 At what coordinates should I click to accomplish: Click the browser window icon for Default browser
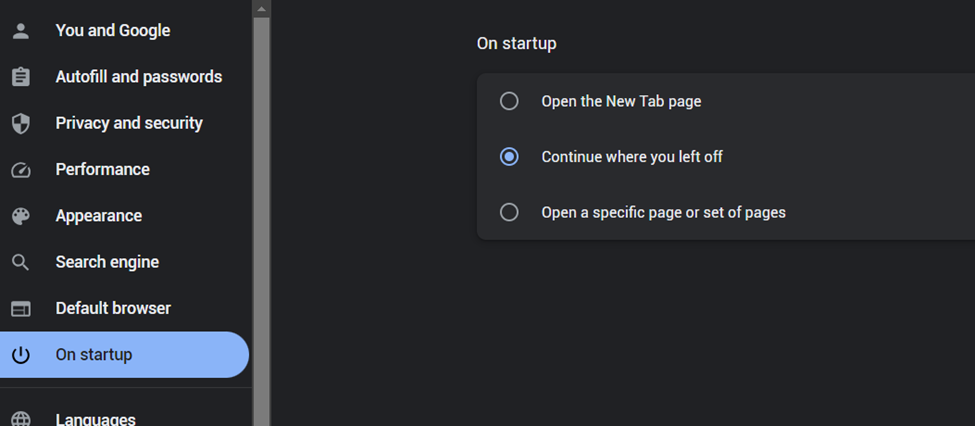click(20, 308)
